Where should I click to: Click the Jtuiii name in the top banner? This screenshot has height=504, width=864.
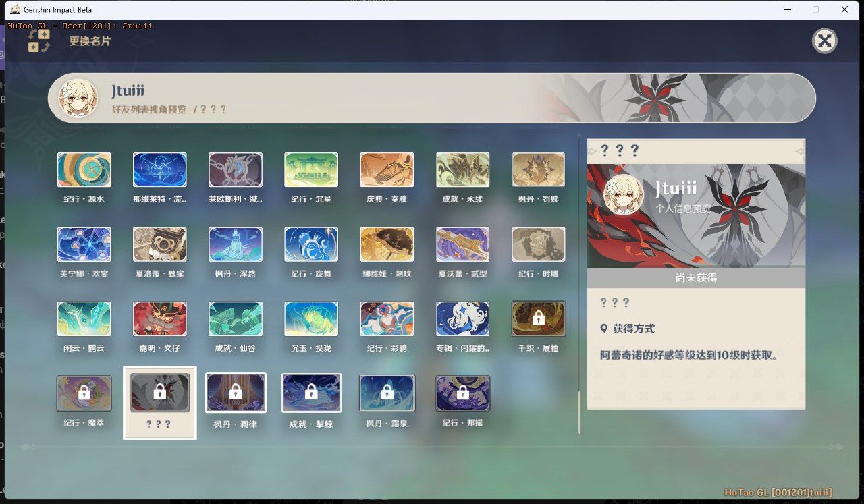[x=128, y=91]
